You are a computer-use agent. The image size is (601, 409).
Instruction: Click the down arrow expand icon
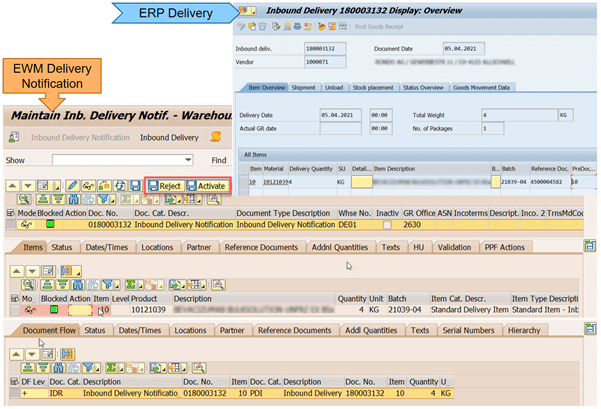click(x=27, y=186)
